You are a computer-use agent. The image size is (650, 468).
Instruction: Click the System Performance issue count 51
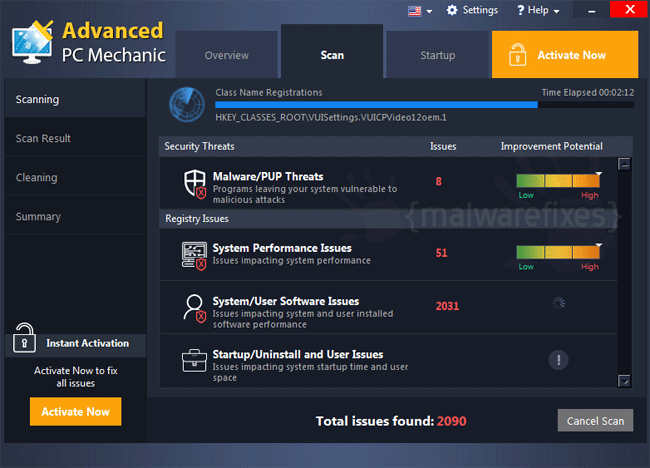(441, 253)
